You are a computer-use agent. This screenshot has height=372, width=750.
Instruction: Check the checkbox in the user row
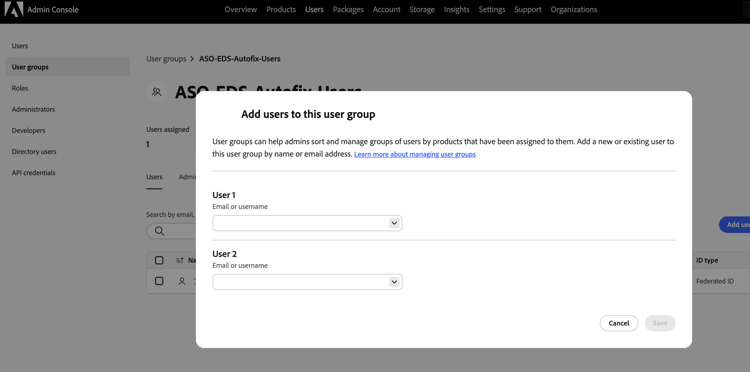click(159, 281)
